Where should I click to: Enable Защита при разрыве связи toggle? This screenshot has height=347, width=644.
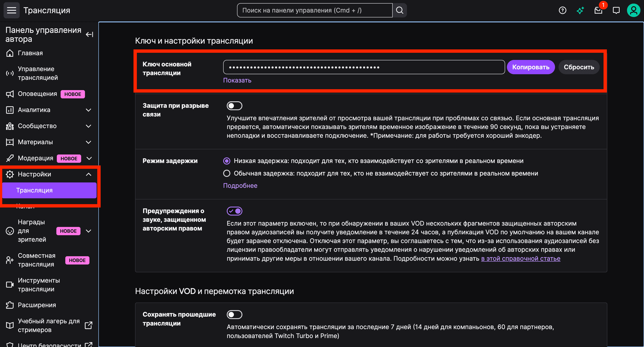(235, 106)
